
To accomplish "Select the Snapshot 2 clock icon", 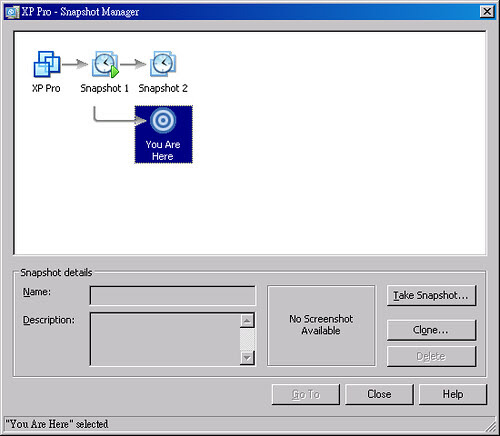I will (163, 64).
